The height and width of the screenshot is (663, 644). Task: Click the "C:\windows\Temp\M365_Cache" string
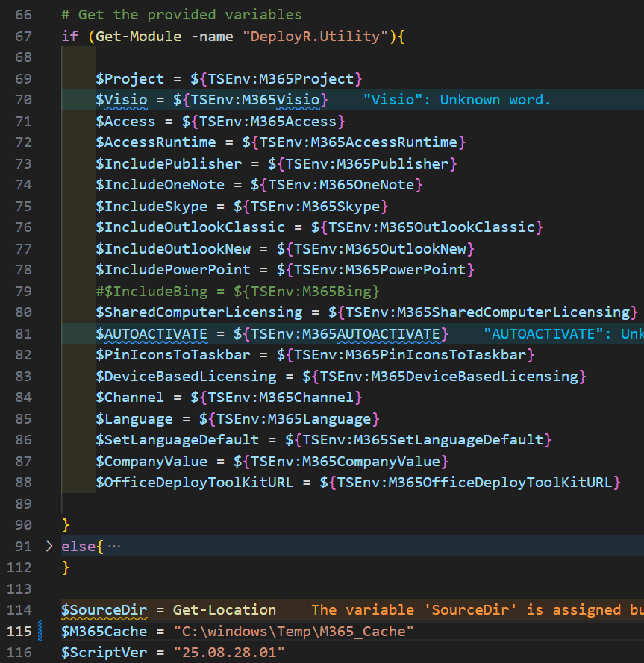pos(294,631)
